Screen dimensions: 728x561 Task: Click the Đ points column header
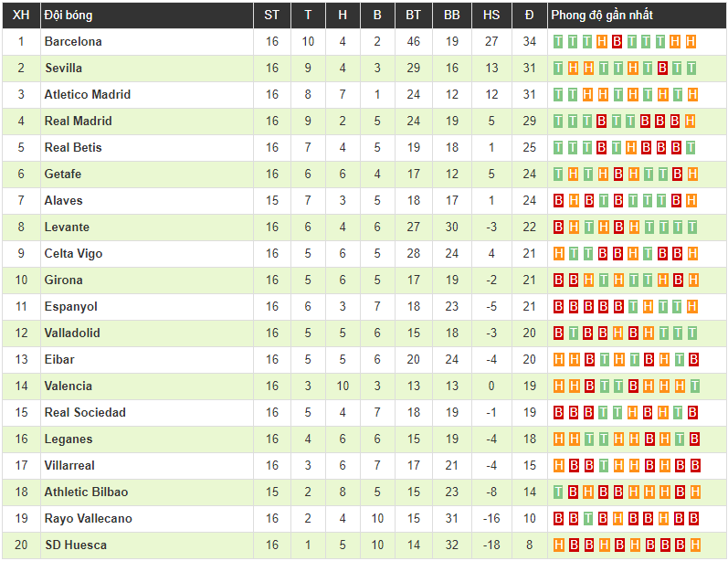click(529, 15)
